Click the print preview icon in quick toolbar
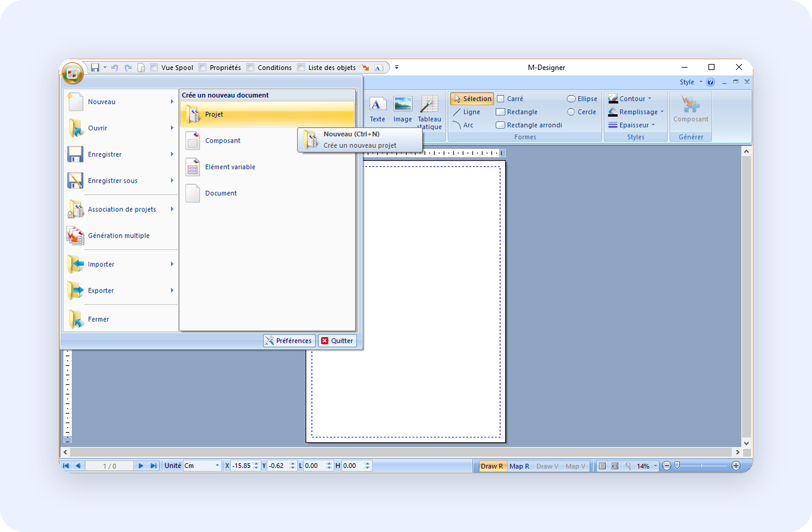 click(x=141, y=68)
